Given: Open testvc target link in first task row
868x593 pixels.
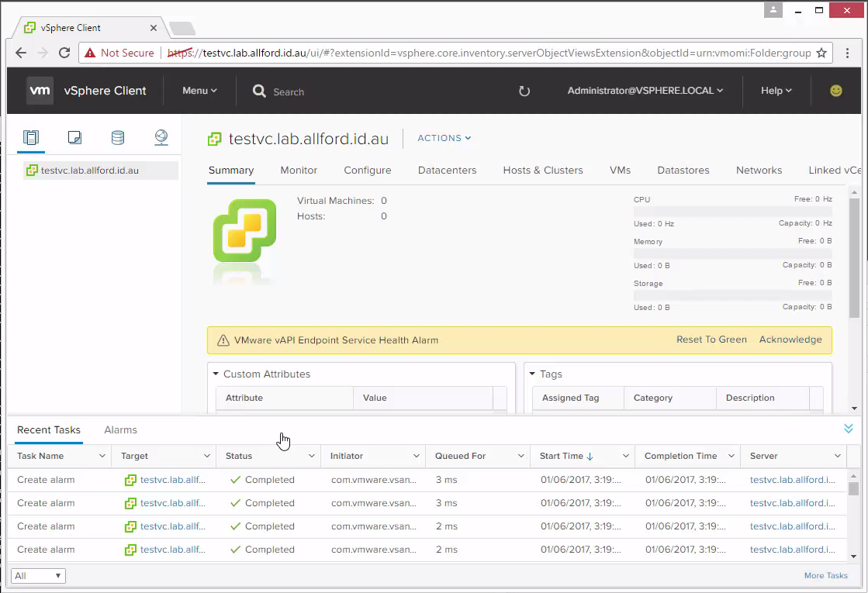Looking at the screenshot, I should pos(173,480).
